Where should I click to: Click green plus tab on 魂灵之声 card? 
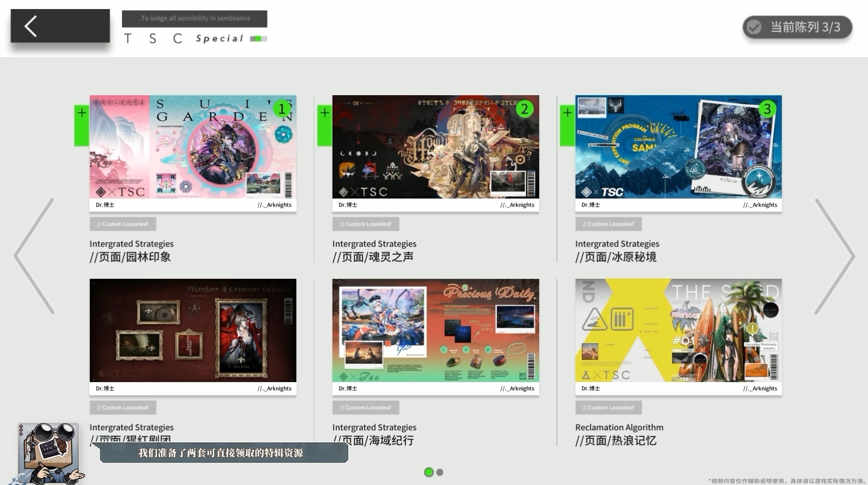[x=325, y=126]
